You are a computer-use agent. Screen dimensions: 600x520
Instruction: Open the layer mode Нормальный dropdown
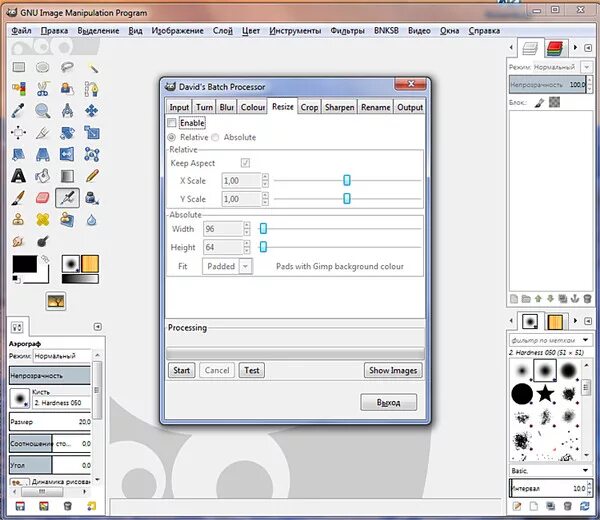click(562, 67)
